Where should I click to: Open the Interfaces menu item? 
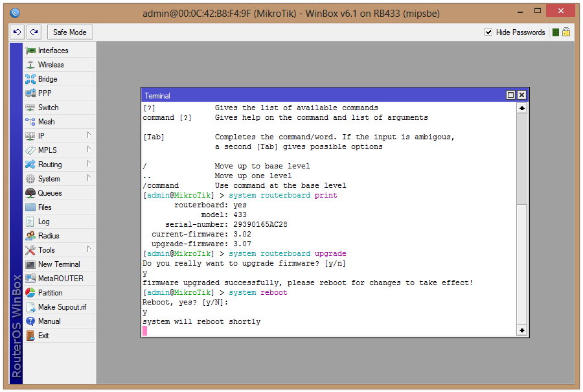pyautogui.click(x=60, y=51)
